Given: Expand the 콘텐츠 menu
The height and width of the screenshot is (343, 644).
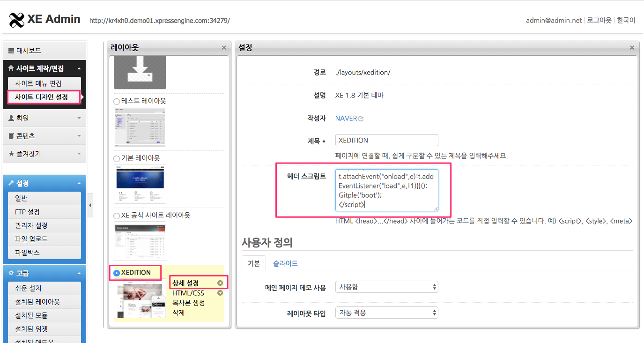Looking at the screenshot, I should (x=44, y=136).
